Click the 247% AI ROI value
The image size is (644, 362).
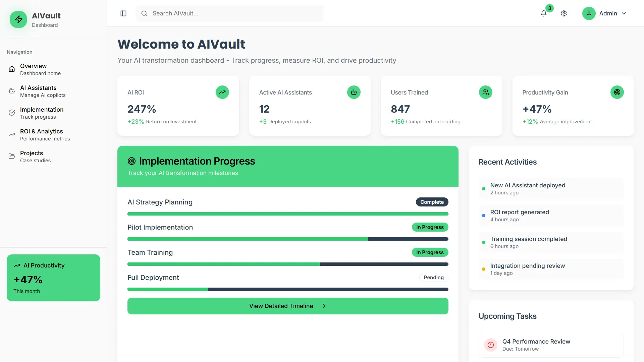(142, 109)
